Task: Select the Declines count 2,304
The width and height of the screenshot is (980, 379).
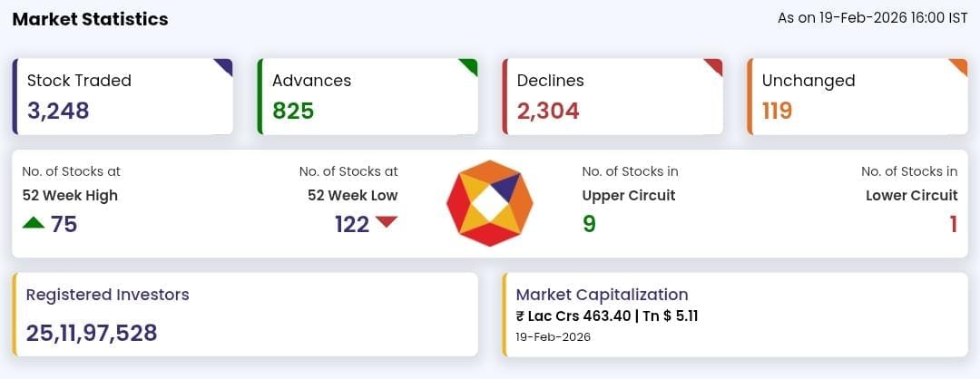Action: click(x=548, y=112)
